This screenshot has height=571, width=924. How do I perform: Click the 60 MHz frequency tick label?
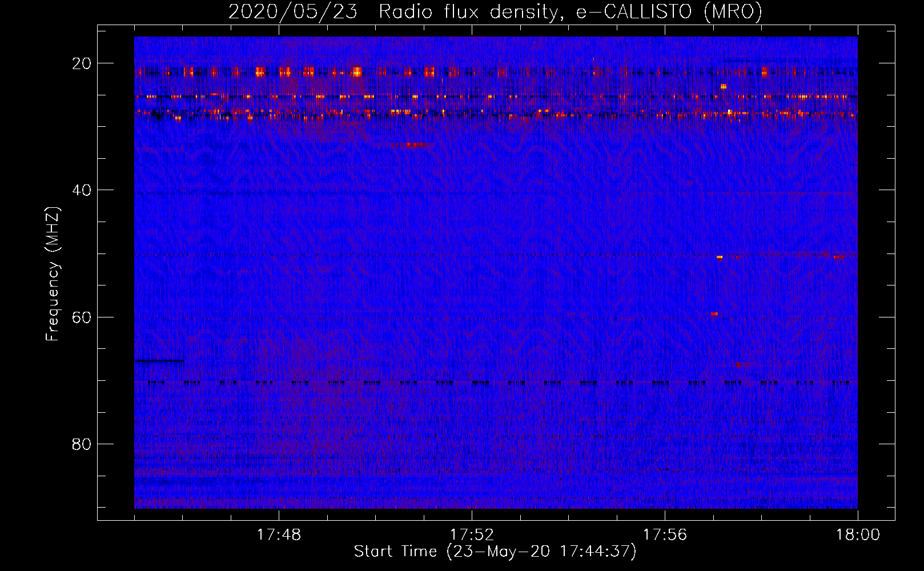[82, 317]
